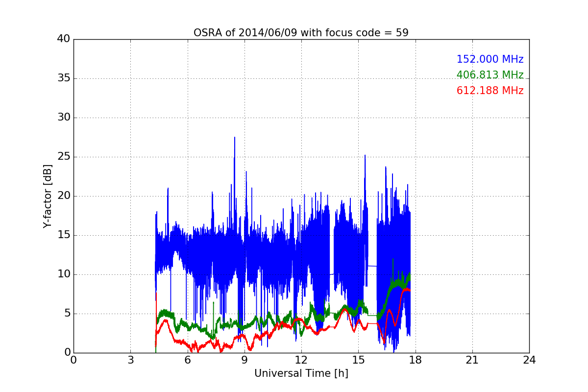Screen dimensions: 588x392
Task: Click the red curve end plateau near 17.5 h
Action: 406,290
